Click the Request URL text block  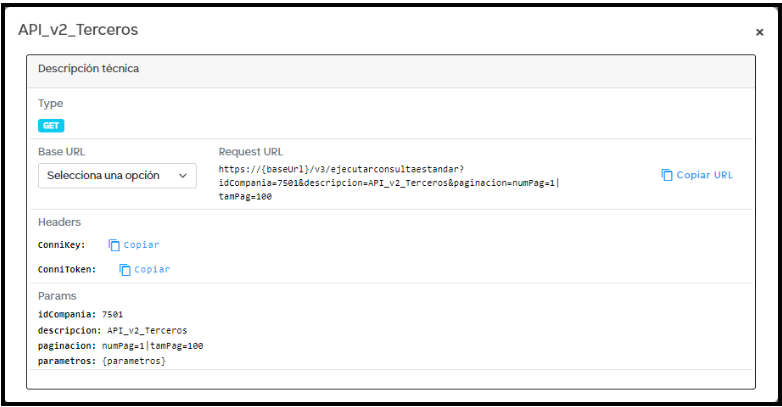[390, 182]
